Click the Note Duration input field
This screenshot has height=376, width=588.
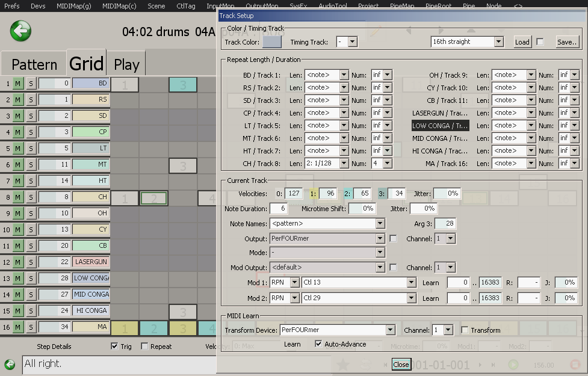click(x=278, y=209)
